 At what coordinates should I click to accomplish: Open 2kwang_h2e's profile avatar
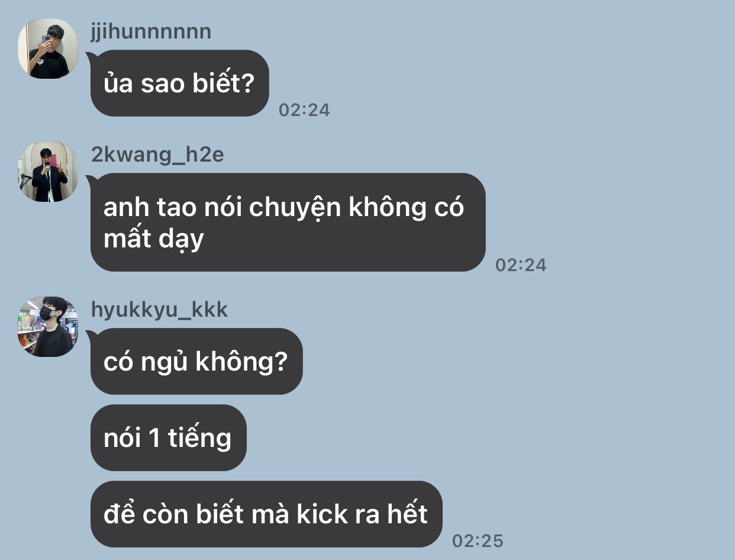coord(48,172)
